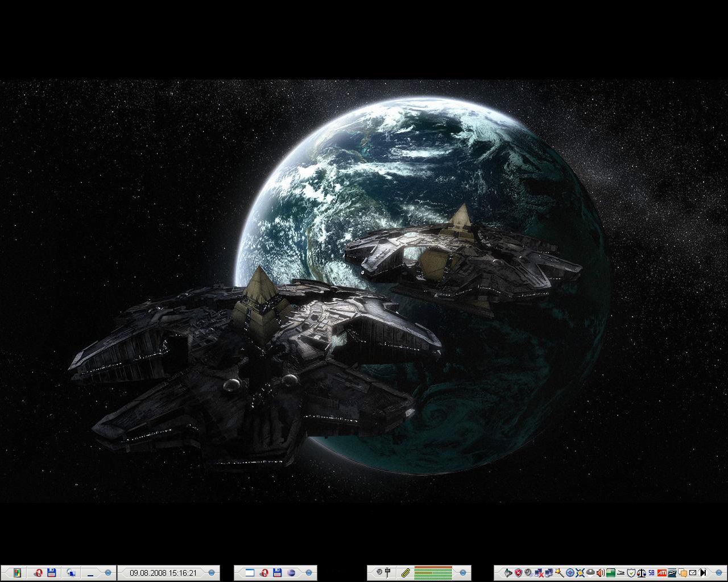
Task: Click the date and time display
Action: coord(163,572)
